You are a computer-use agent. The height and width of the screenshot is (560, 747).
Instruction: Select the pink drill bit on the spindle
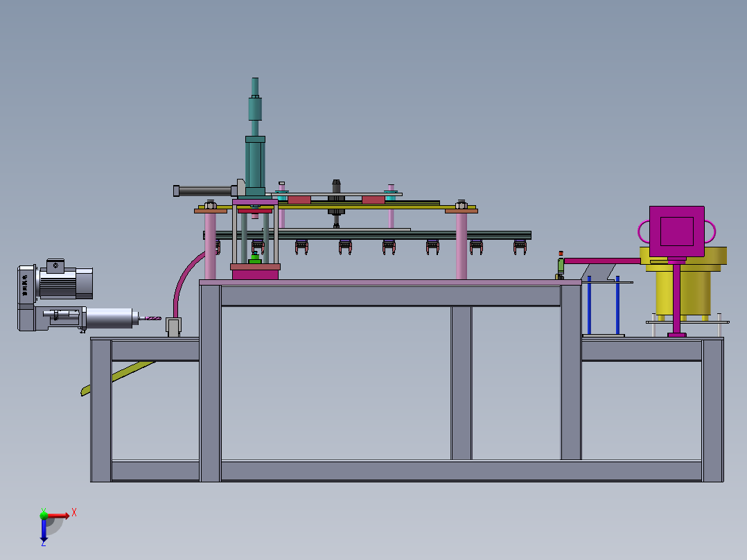pos(153,318)
